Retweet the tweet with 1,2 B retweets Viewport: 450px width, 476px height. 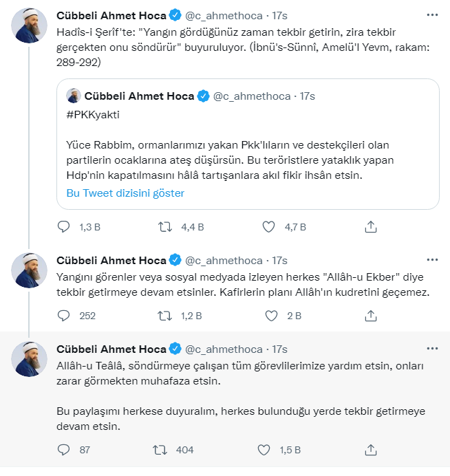pyautogui.click(x=166, y=316)
